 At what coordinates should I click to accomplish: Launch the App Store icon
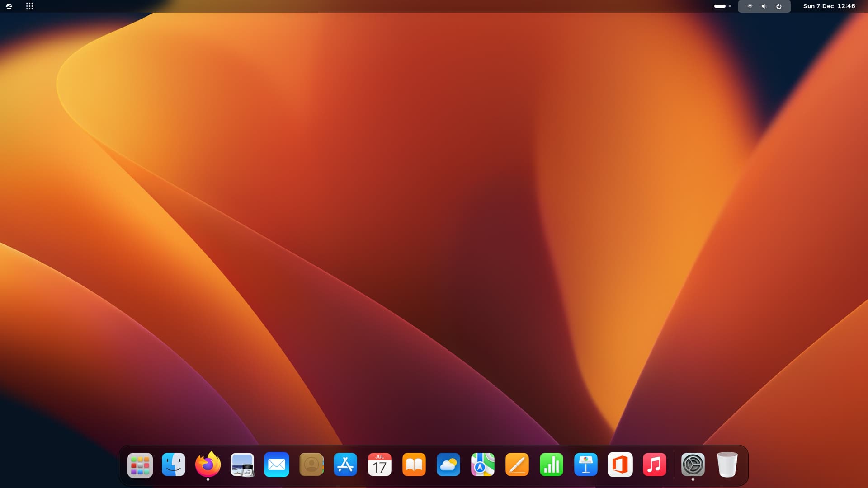point(345,465)
